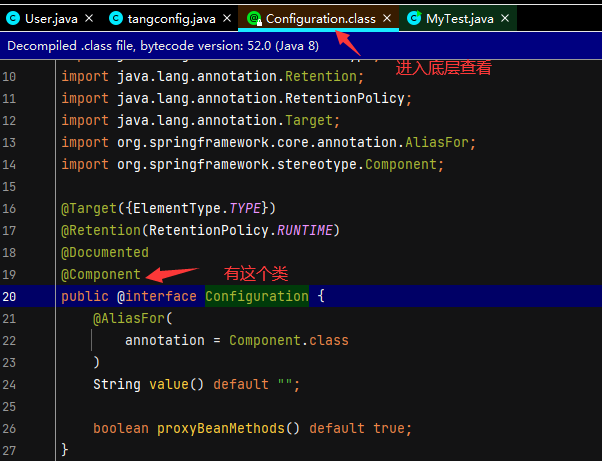This screenshot has width=602, height=461.
Task: Close the User.java tab
Action: pyautogui.click(x=88, y=18)
